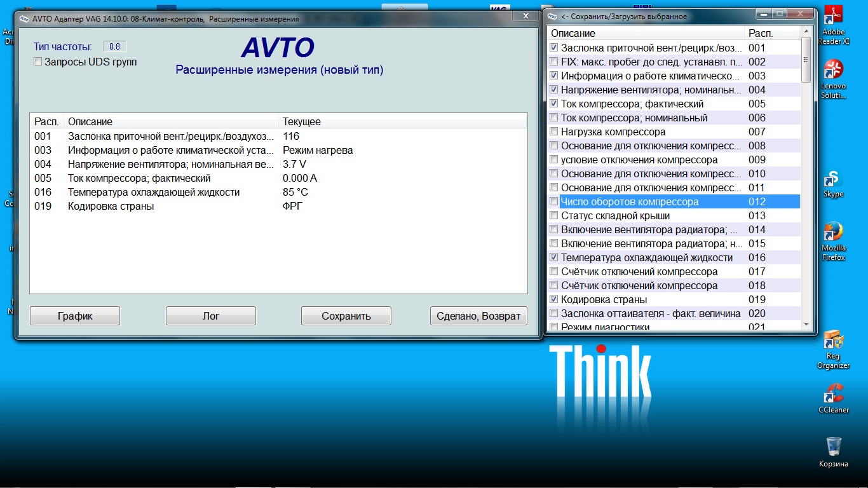Open Mozilla Firefox desktop icon
Image resolution: width=868 pixels, height=488 pixels.
click(x=833, y=232)
